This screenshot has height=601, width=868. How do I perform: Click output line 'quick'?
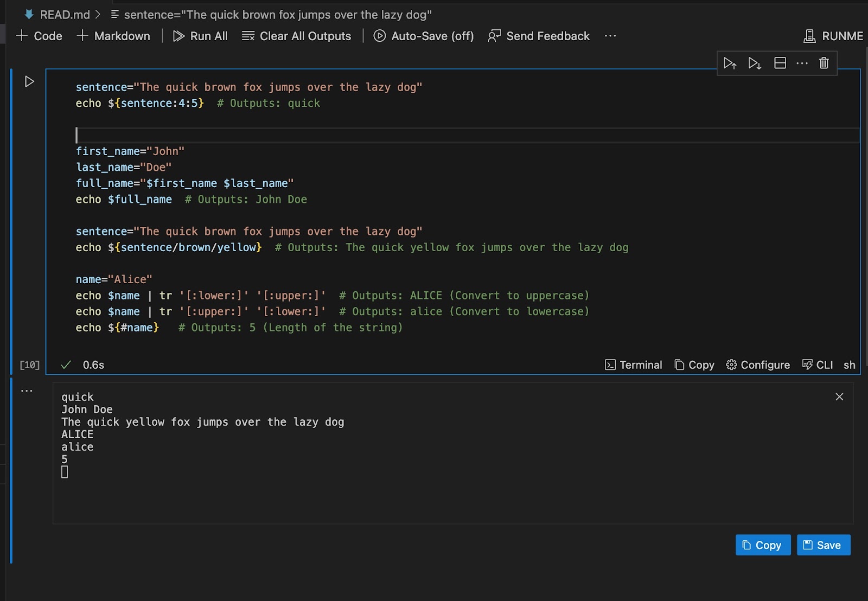(x=77, y=397)
